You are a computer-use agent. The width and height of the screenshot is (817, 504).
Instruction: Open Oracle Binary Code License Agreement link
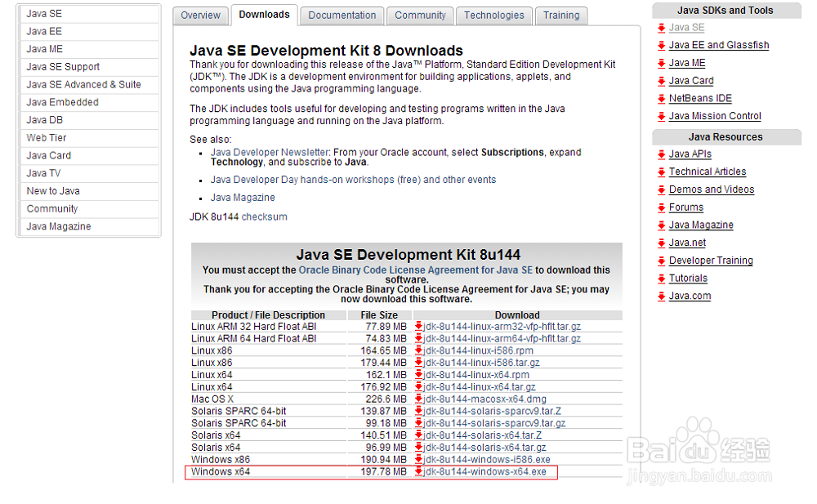click(x=416, y=270)
